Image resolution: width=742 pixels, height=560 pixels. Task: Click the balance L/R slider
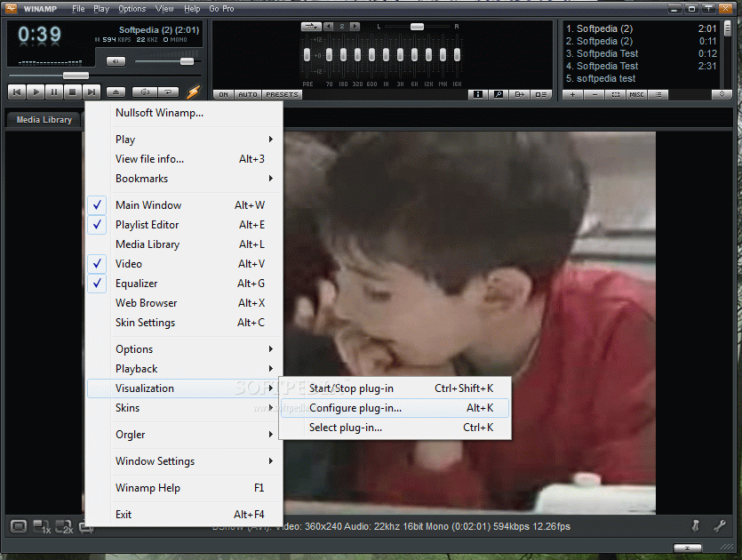(417, 27)
